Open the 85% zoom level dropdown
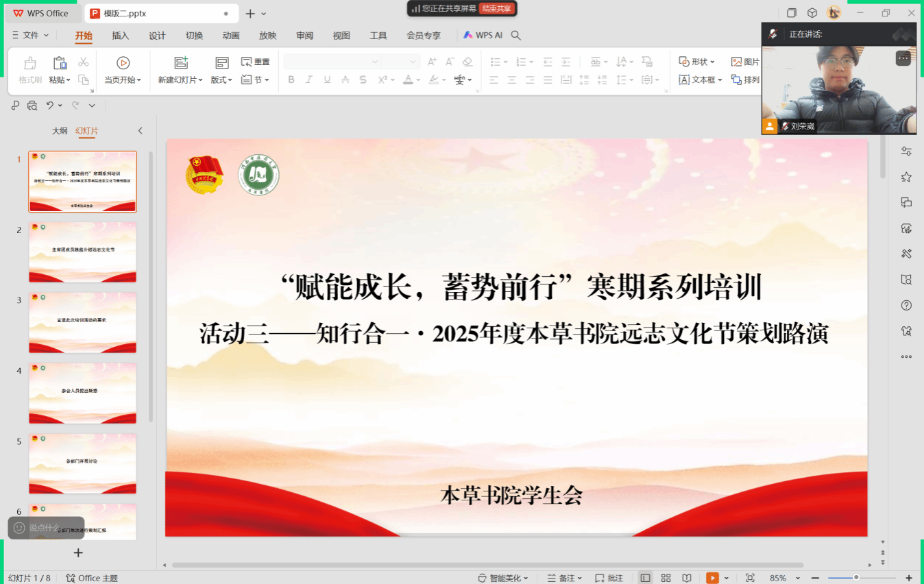Screen dimensions: 924x584 click(x=798, y=578)
